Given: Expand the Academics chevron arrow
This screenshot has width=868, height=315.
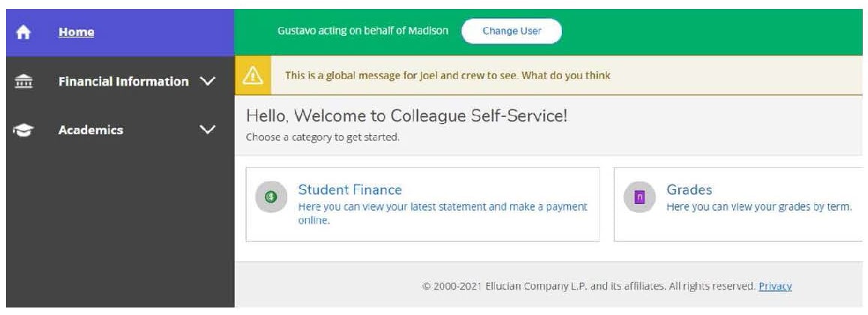Looking at the screenshot, I should [207, 130].
